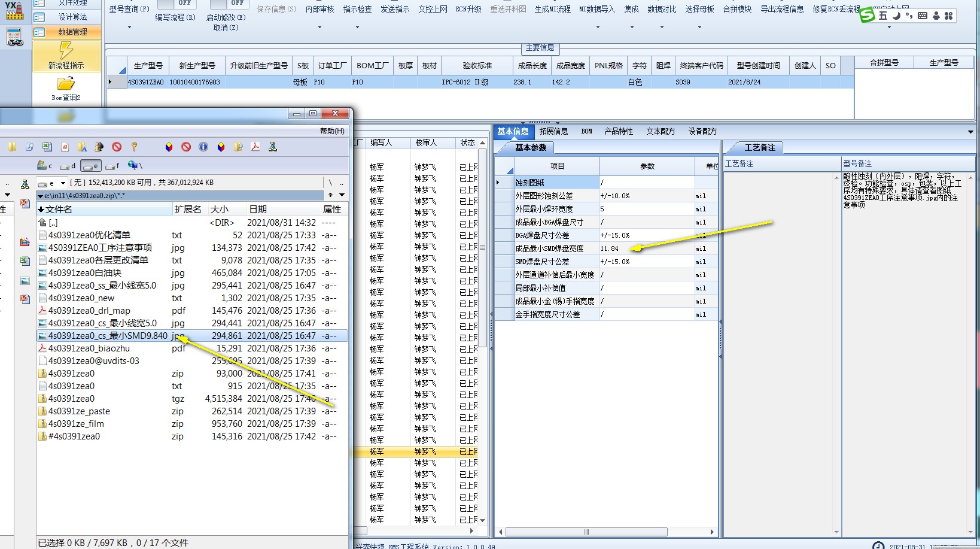Screen dimensions: 980x549
Task: Click the folder search icon in file manager toolbar
Action: click(x=238, y=147)
